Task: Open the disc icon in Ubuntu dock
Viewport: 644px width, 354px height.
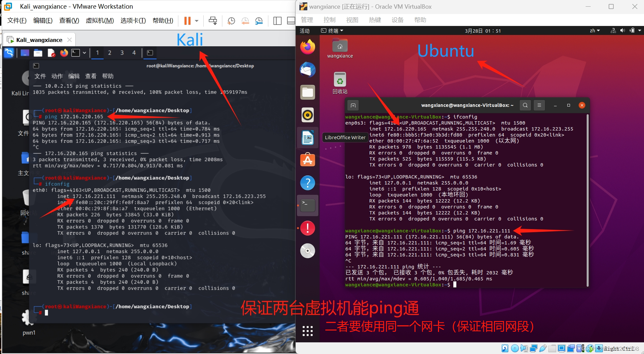Action: (x=308, y=251)
